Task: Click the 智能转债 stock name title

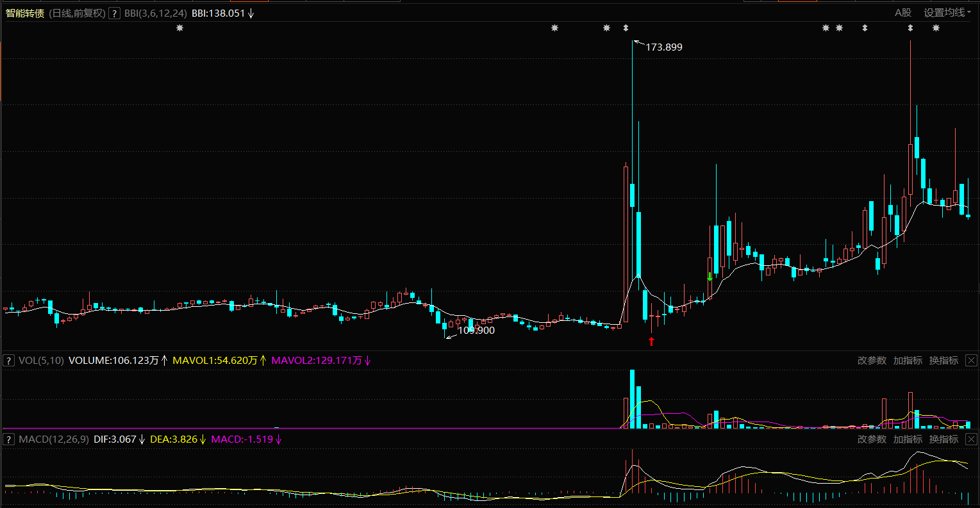Action: (25, 13)
